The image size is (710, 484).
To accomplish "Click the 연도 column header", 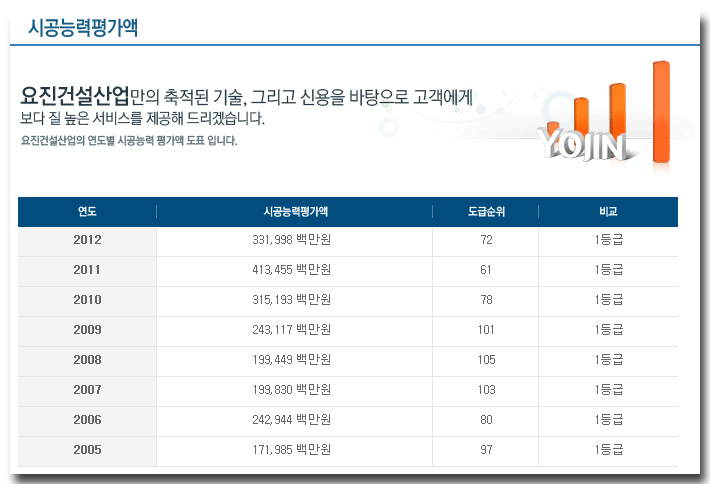I will pos(87,211).
